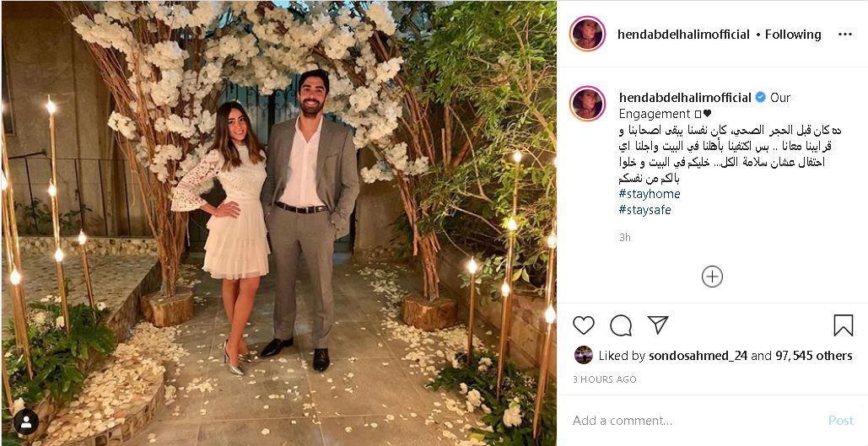Viewport: 868px width, 446px height.
Task: Click the Post comment button
Action: point(841,421)
